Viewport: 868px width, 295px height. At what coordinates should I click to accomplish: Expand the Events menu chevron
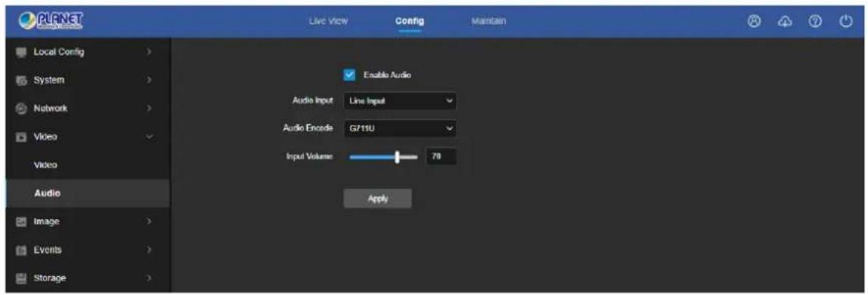click(x=149, y=250)
